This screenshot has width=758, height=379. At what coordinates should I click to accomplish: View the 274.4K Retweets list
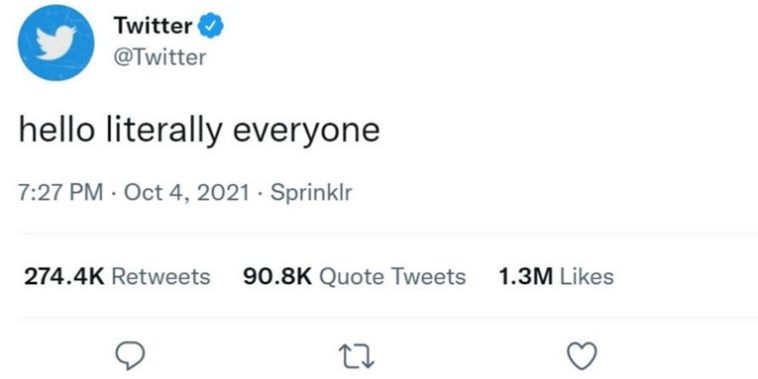coord(117,277)
